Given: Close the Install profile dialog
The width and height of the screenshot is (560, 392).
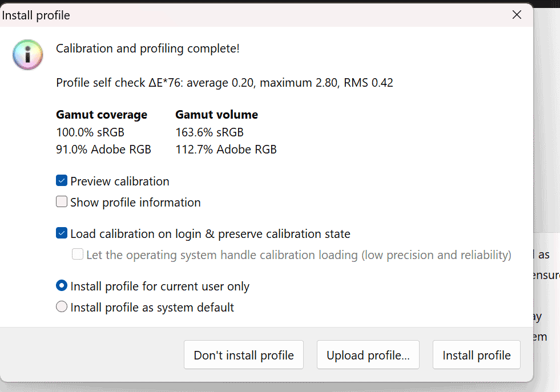Looking at the screenshot, I should [x=517, y=15].
